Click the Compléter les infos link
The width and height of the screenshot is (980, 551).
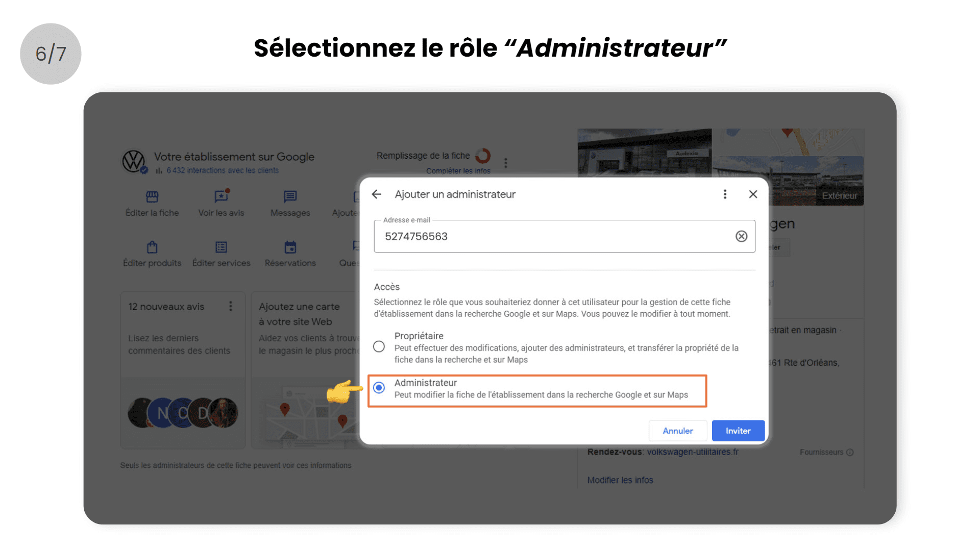tap(458, 171)
